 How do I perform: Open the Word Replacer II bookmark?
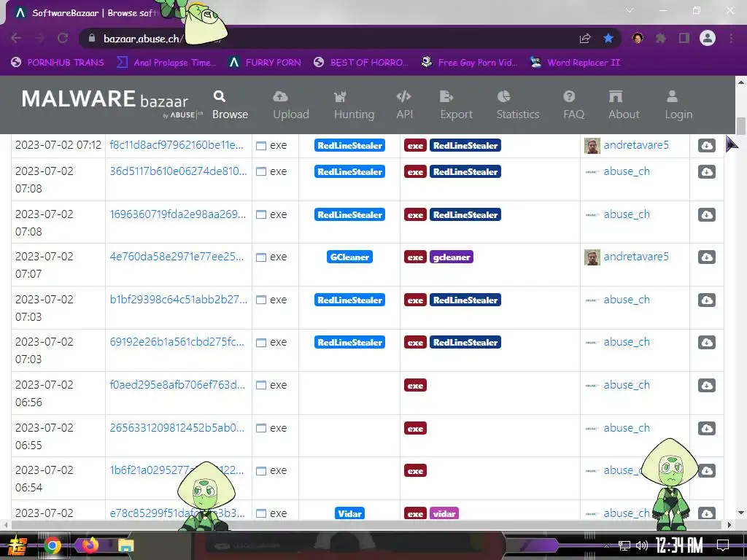[575, 63]
